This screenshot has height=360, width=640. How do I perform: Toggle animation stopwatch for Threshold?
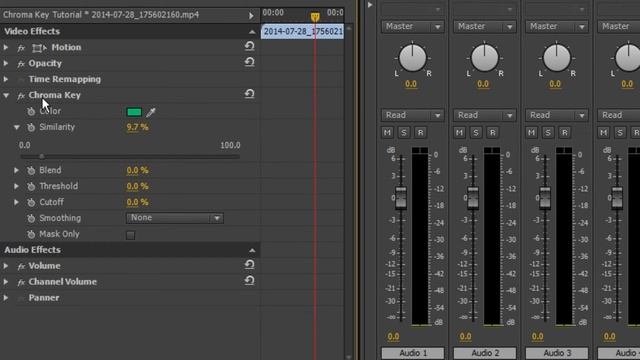tap(31, 187)
